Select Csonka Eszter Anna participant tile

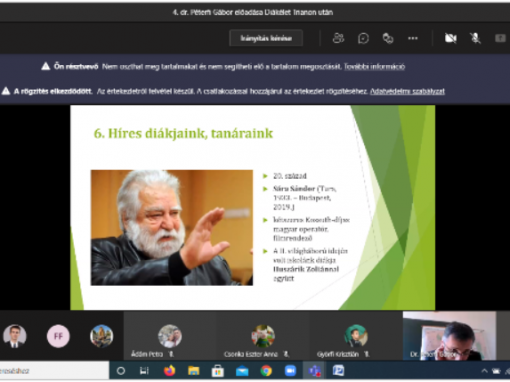pos(263,335)
